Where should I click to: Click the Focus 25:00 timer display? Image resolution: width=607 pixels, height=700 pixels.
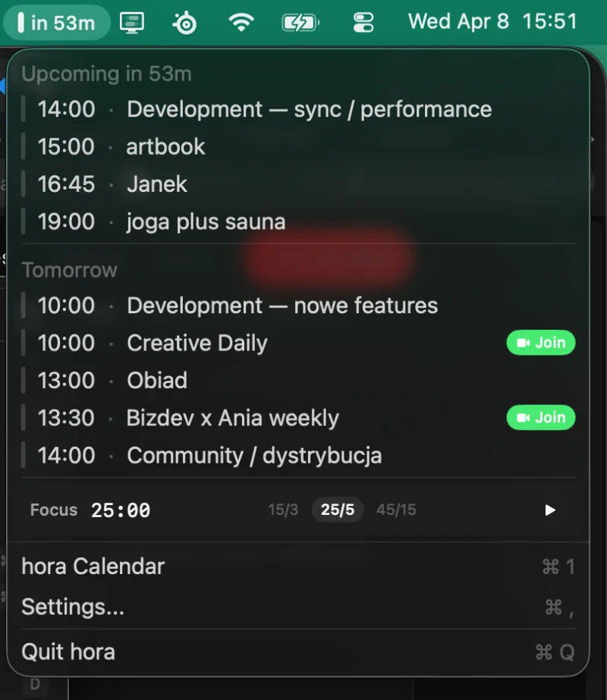click(119, 510)
